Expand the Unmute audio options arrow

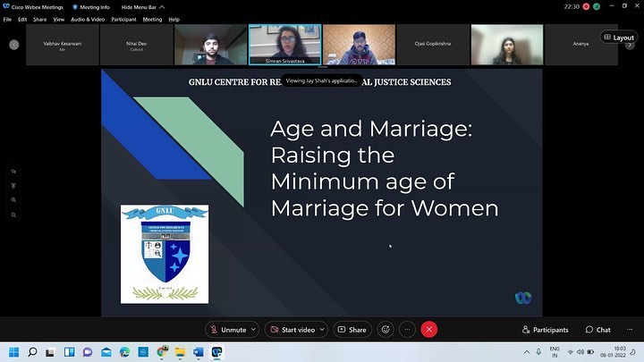[254, 330]
